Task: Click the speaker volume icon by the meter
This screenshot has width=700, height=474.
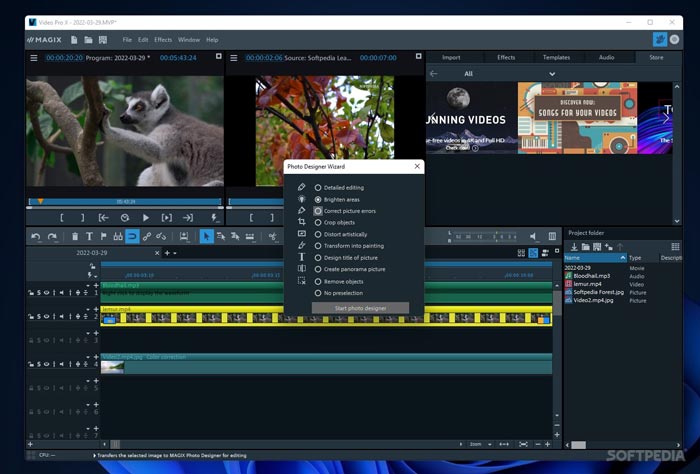Action: coord(533,236)
